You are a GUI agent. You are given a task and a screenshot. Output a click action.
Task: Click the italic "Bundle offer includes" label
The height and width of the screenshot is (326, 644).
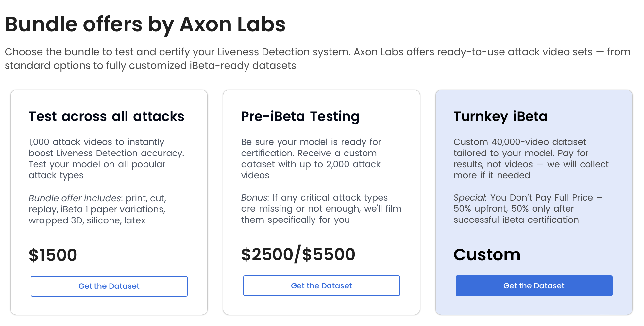point(75,198)
